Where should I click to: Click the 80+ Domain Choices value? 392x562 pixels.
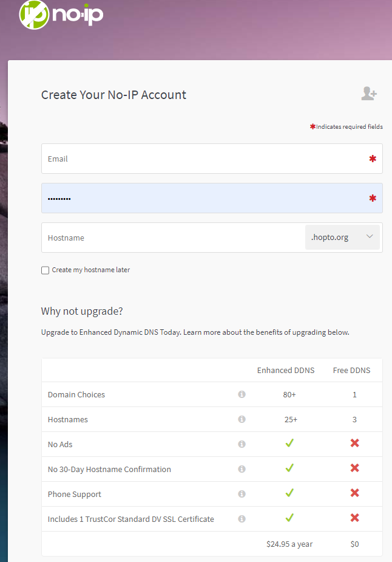click(289, 395)
